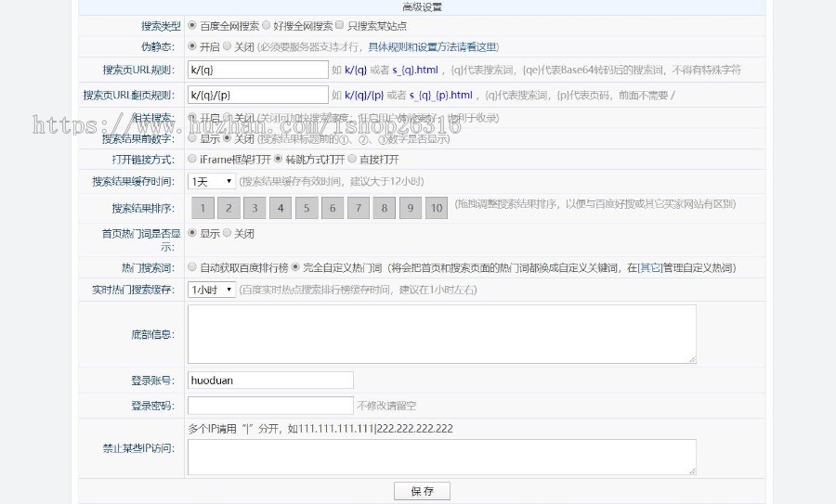Screen dimensions: 836x504
Task: Click the 保存 button
Action: (423, 491)
